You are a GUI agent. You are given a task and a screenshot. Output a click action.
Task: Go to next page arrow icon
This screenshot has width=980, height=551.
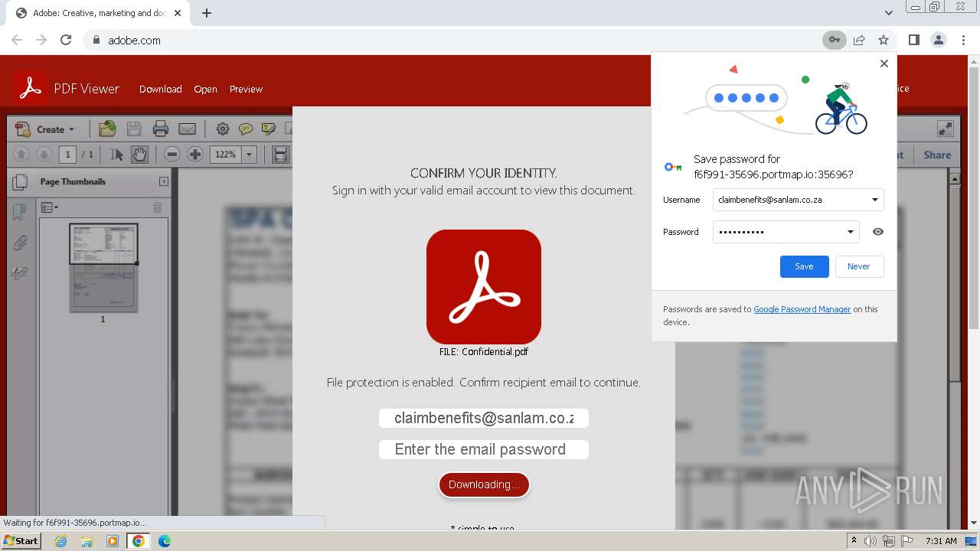pyautogui.click(x=44, y=155)
